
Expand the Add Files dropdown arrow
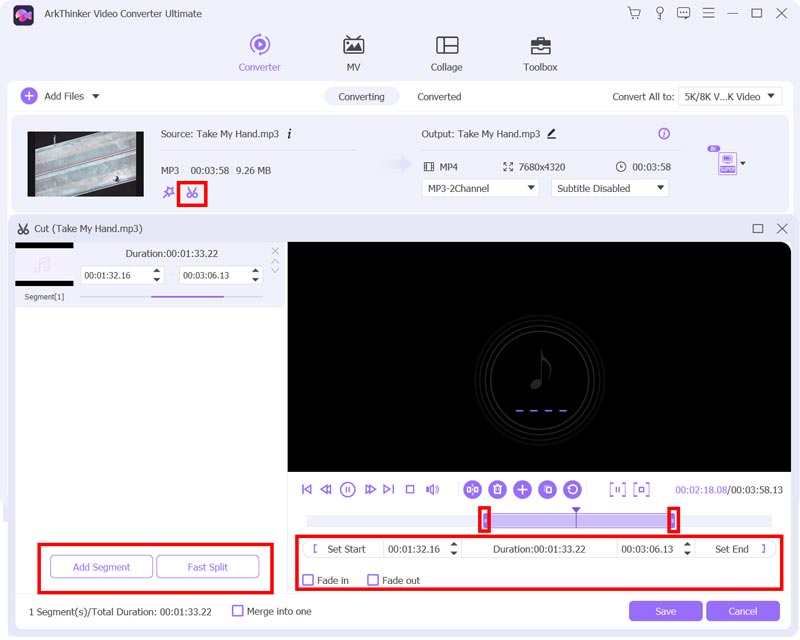coord(96,96)
